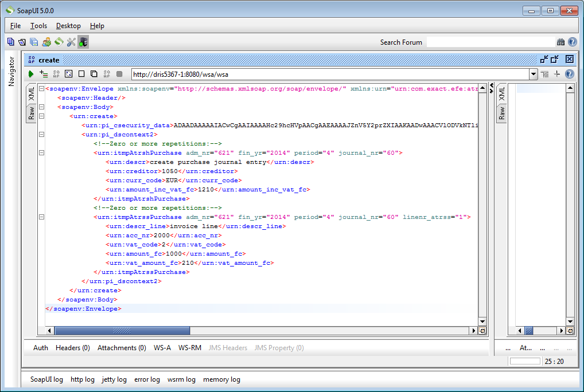Screen dimensions: 584x392
Task: Show the http log
Action: tap(82, 379)
